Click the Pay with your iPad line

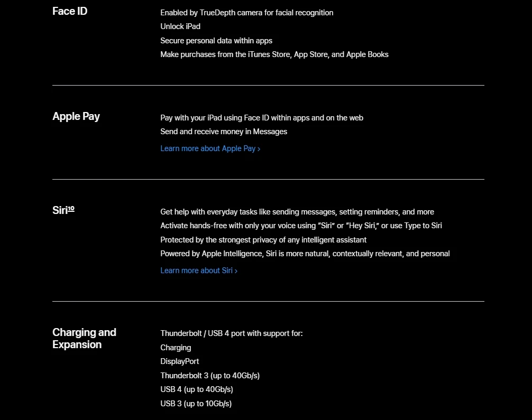pyautogui.click(x=261, y=118)
